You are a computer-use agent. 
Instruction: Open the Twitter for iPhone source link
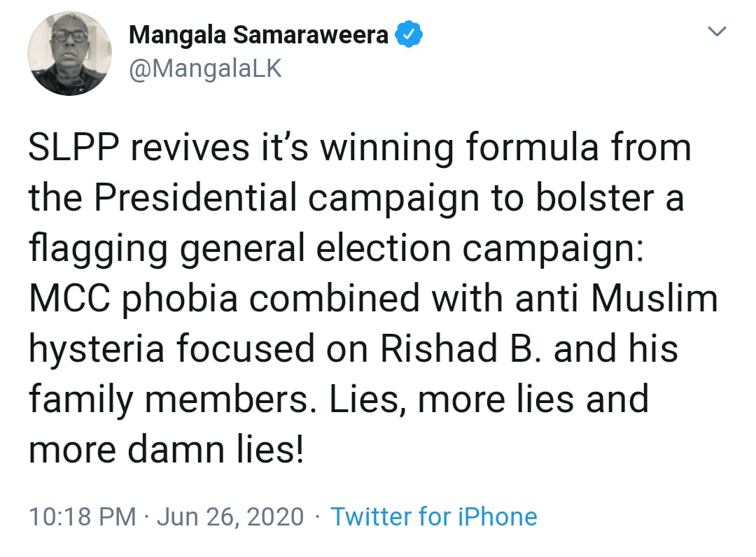point(434,517)
